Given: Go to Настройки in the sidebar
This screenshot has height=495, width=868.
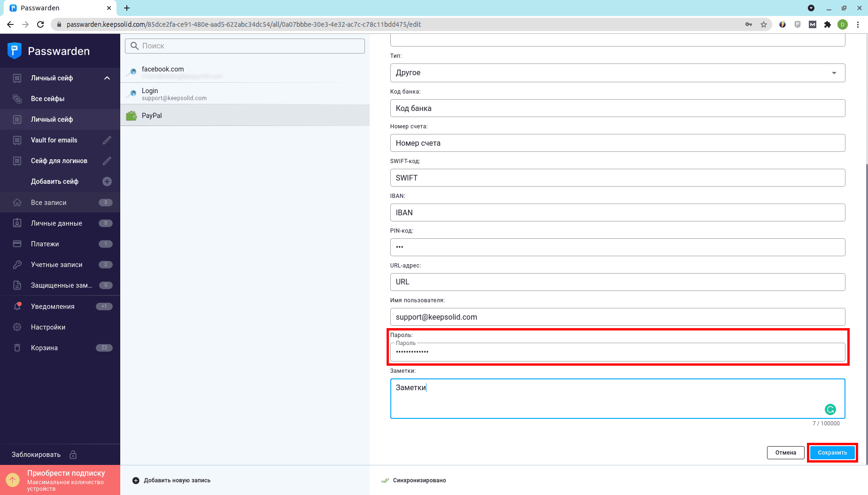Looking at the screenshot, I should point(48,327).
